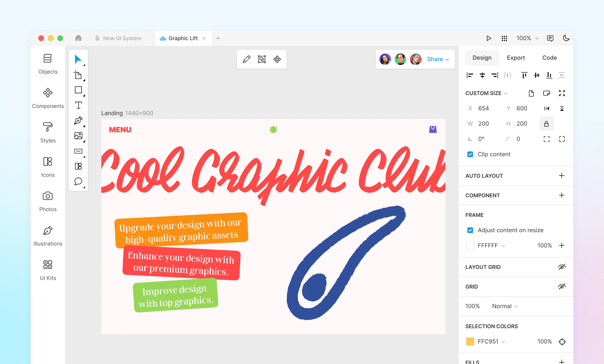Switch to the Code tab
Screen dimensions: 604x364
(550, 57)
